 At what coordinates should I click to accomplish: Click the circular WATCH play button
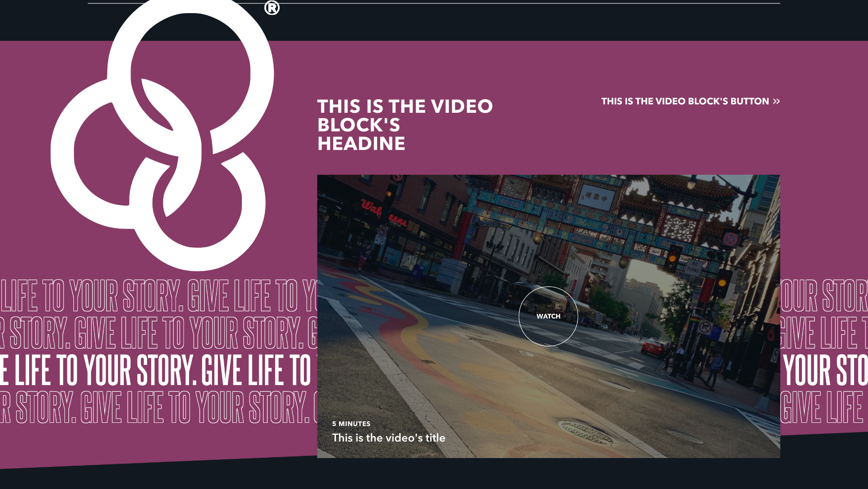click(x=548, y=316)
